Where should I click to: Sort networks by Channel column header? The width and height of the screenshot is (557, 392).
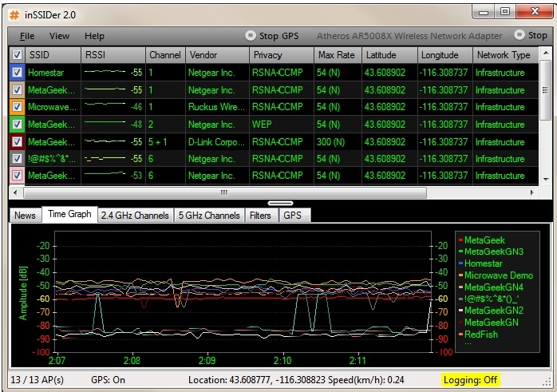[x=164, y=55]
